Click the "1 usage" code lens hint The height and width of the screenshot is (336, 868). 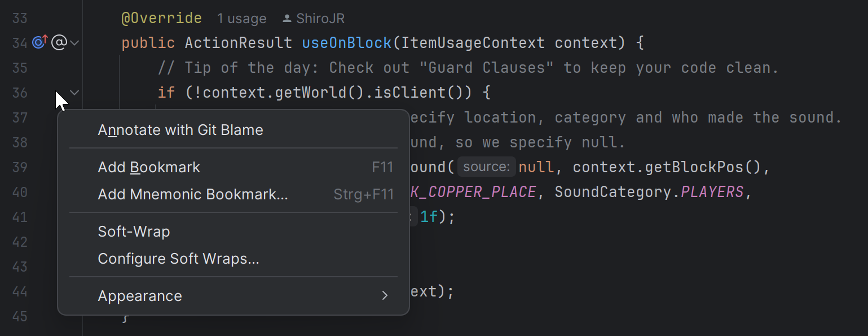241,19
